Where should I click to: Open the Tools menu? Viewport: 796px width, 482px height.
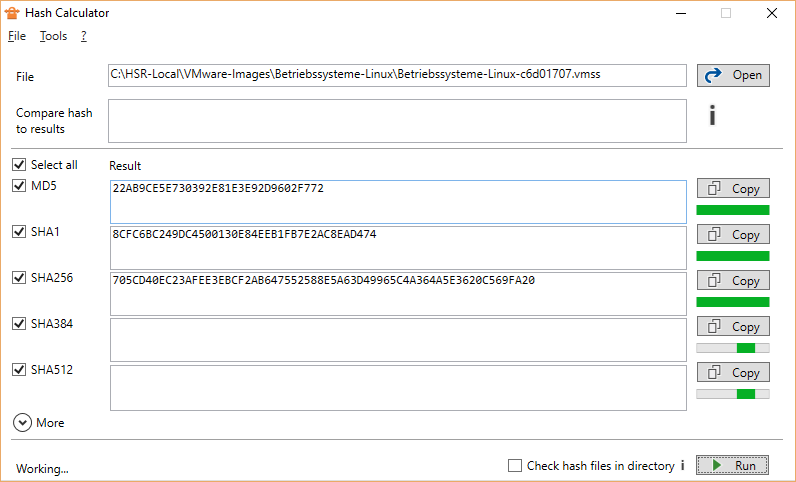pyautogui.click(x=53, y=36)
